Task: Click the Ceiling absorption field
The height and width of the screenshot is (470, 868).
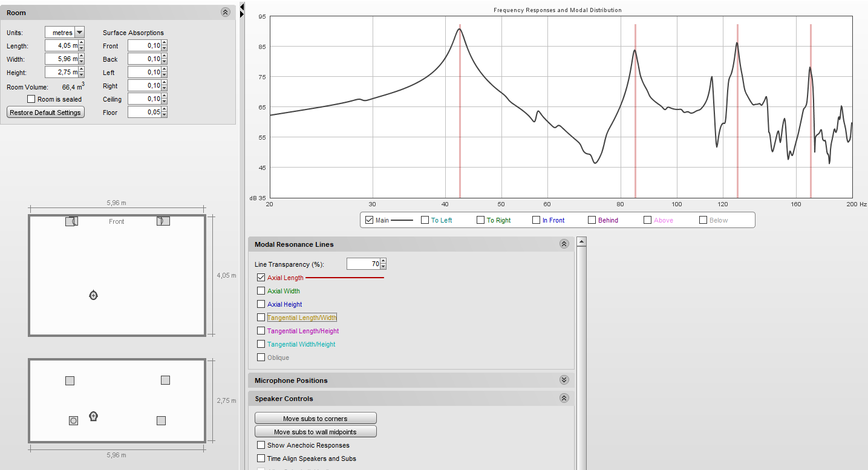Action: pos(144,99)
